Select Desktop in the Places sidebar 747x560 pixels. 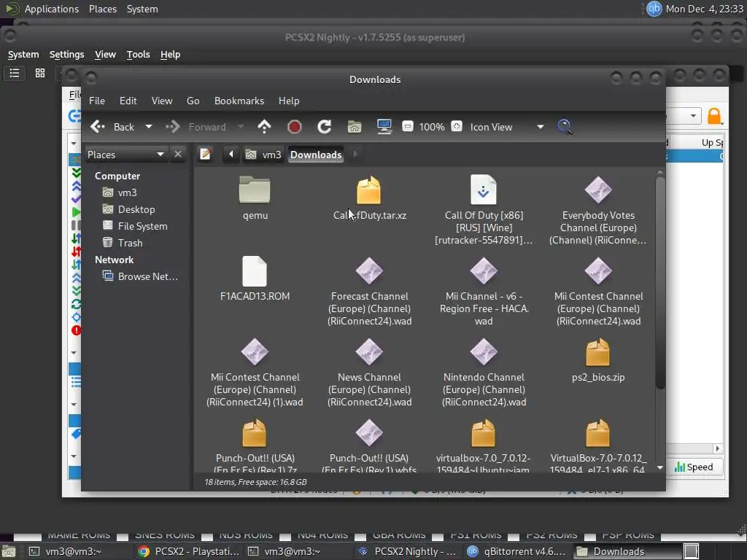[129, 209]
